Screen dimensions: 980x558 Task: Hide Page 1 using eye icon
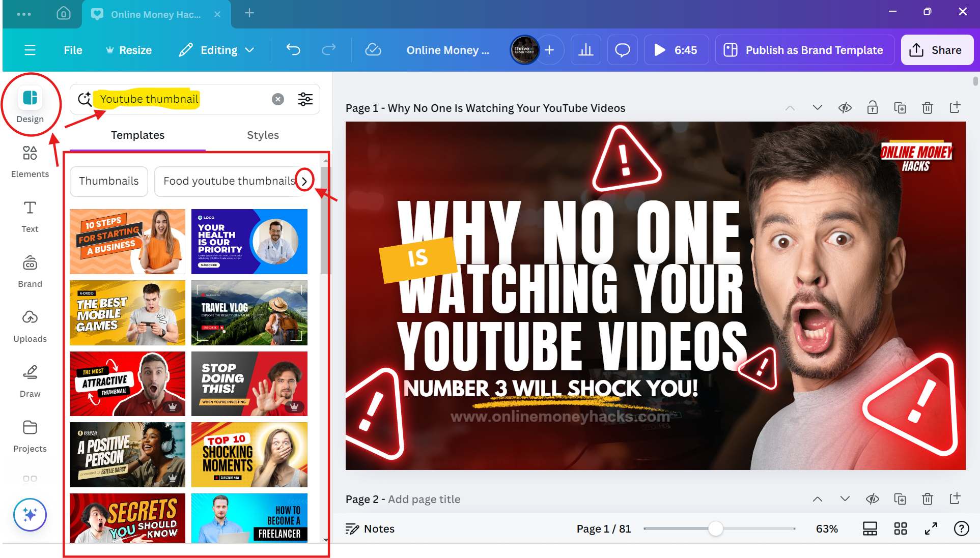point(845,108)
